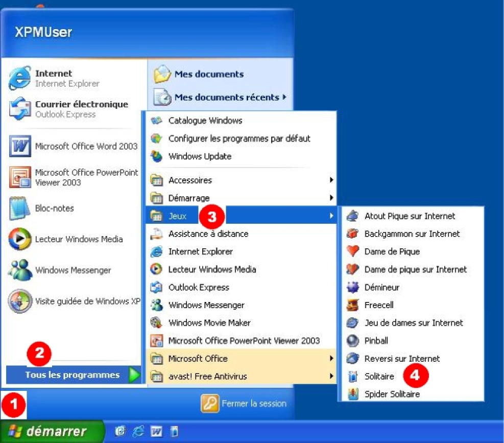The width and height of the screenshot is (504, 443).
Task: Open the Backgammon sur Internet icon
Action: (x=353, y=234)
